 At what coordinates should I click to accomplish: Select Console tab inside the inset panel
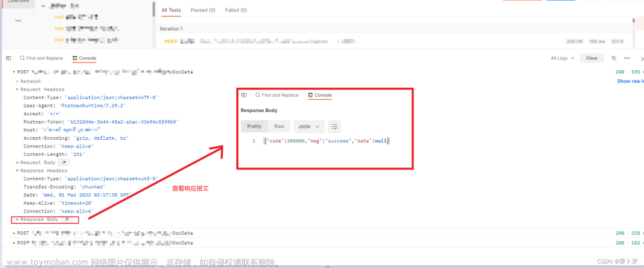coord(320,95)
